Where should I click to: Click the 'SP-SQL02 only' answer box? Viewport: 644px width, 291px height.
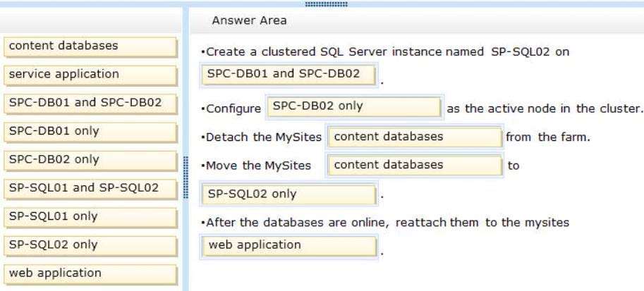click(x=289, y=195)
